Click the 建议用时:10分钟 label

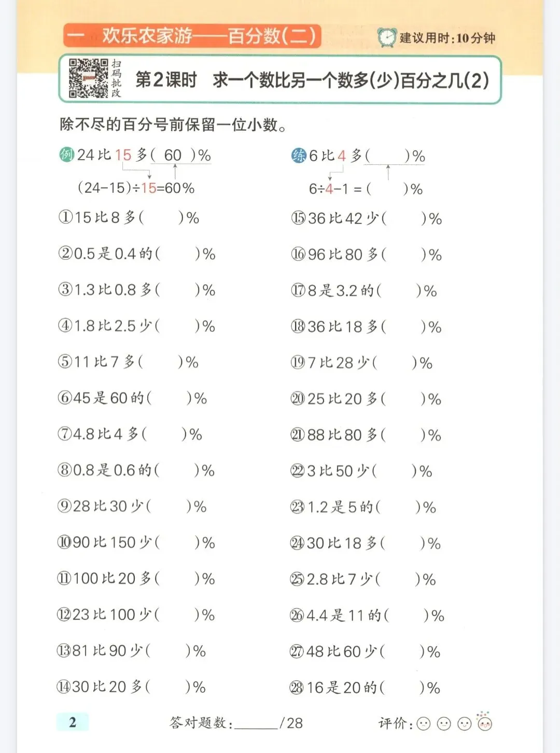[447, 38]
